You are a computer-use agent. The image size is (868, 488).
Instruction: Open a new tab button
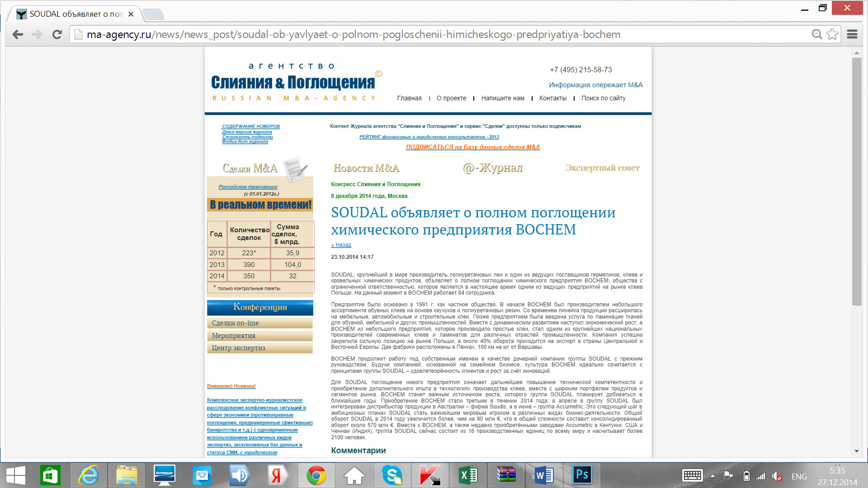click(153, 14)
